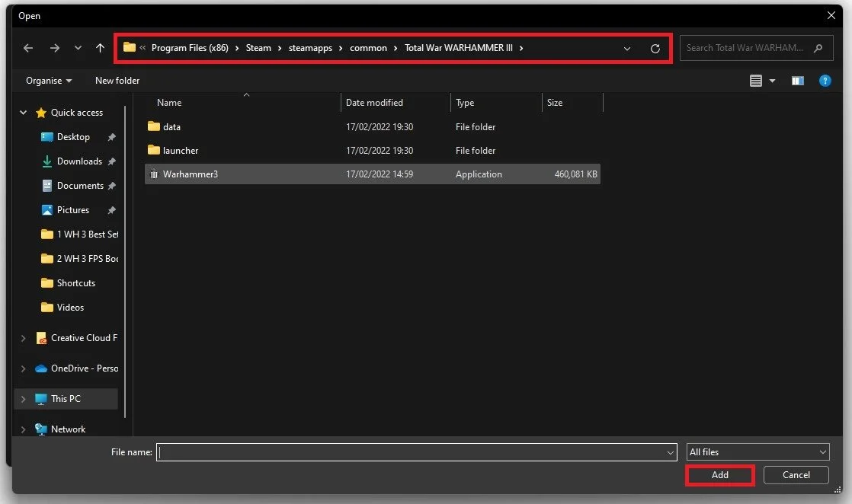Click the pin icon next to Desktop
Viewport: 852px width, 504px height.
tap(111, 137)
